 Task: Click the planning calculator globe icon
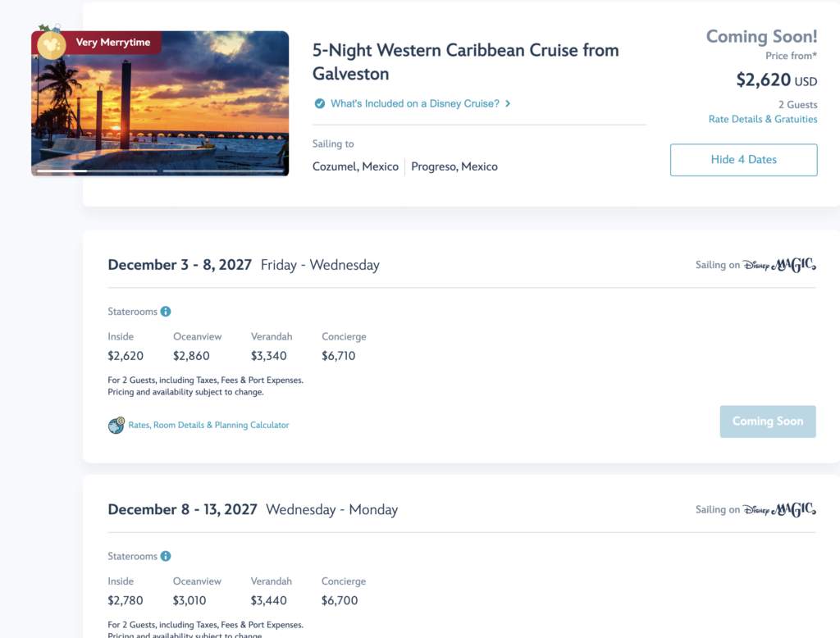[x=116, y=426]
